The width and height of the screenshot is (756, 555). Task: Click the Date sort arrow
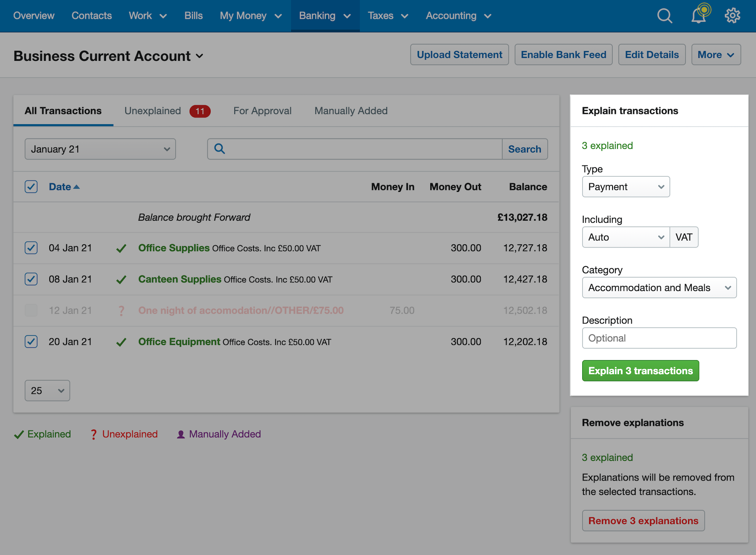point(76,187)
